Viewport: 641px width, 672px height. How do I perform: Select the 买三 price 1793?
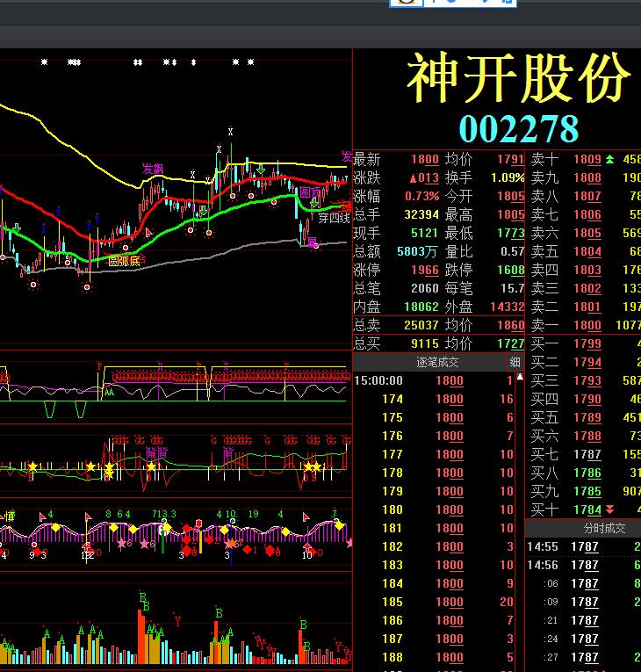pyautogui.click(x=587, y=381)
